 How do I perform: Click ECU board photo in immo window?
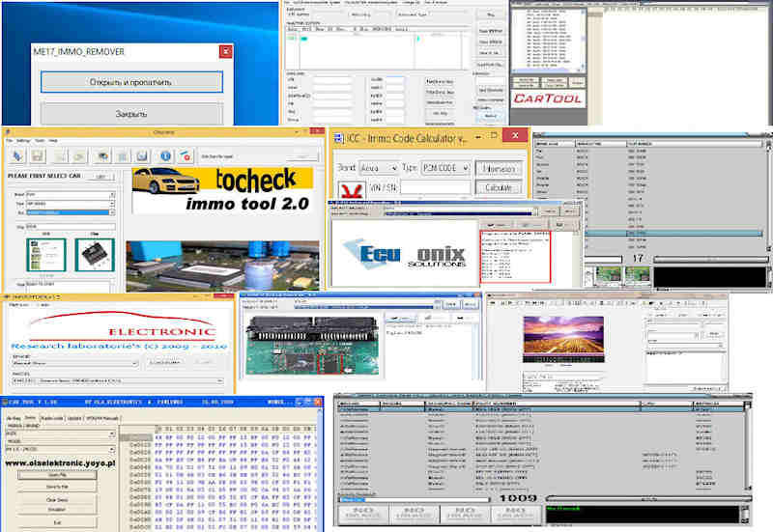click(312, 346)
